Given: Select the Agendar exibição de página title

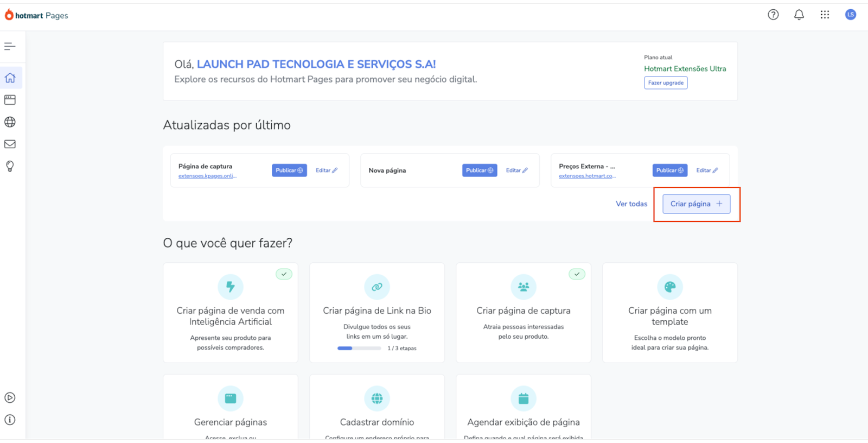Looking at the screenshot, I should pyautogui.click(x=524, y=422).
